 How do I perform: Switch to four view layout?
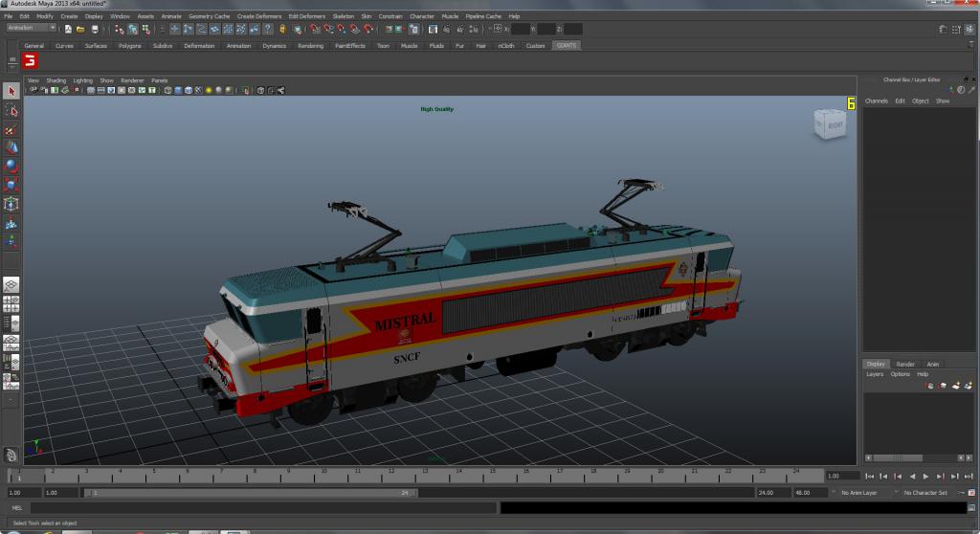coord(11,304)
